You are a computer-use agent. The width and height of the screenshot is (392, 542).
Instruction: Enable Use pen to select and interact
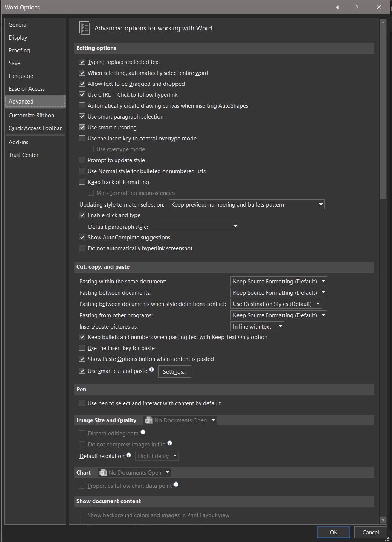[x=82, y=403]
